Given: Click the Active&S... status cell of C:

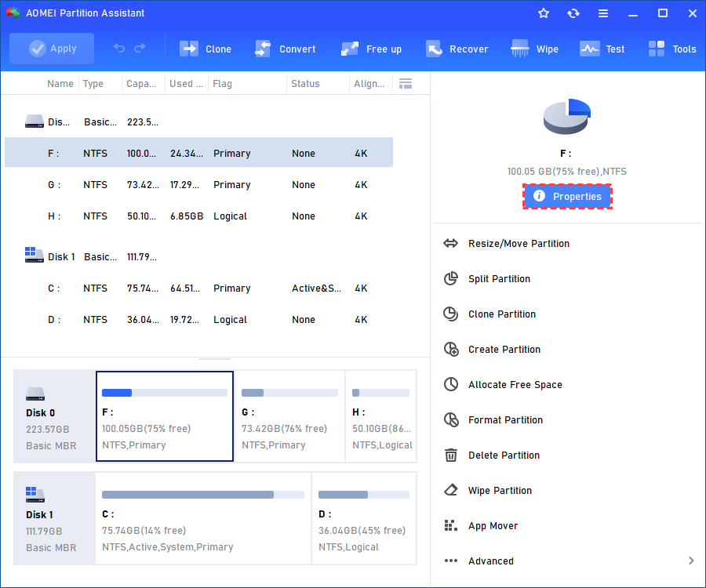Looking at the screenshot, I should point(316,288).
